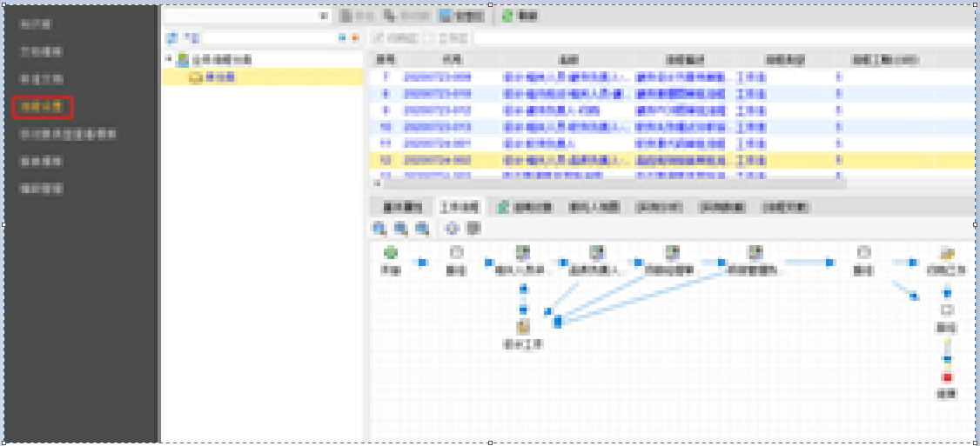The image size is (980, 446).
Task: Click inside the tree filter text field
Action: pyautogui.click(x=267, y=38)
